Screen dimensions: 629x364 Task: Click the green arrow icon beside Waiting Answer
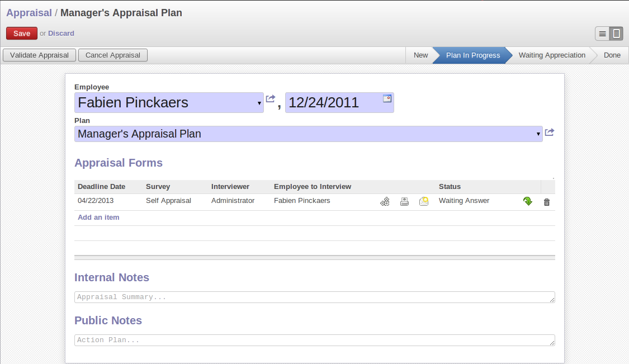[527, 201]
